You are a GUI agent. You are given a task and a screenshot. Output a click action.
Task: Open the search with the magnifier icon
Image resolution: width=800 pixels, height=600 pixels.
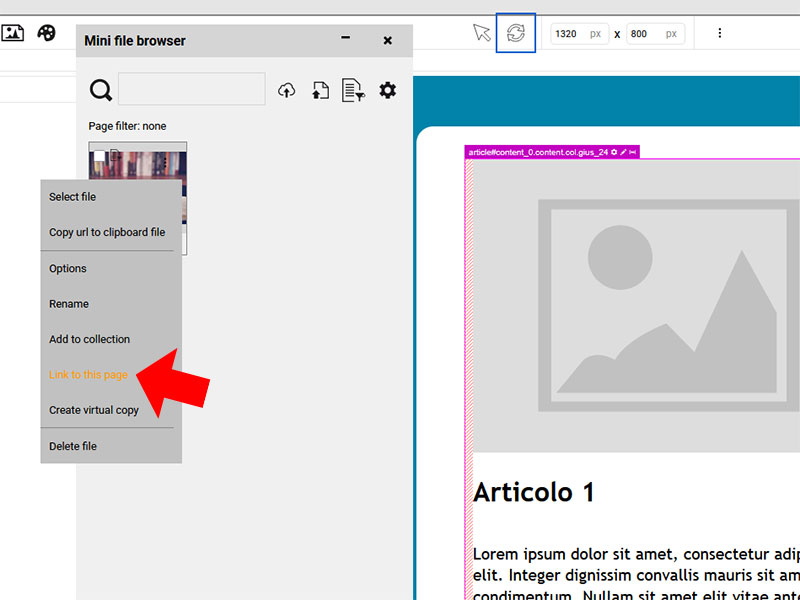(x=101, y=89)
